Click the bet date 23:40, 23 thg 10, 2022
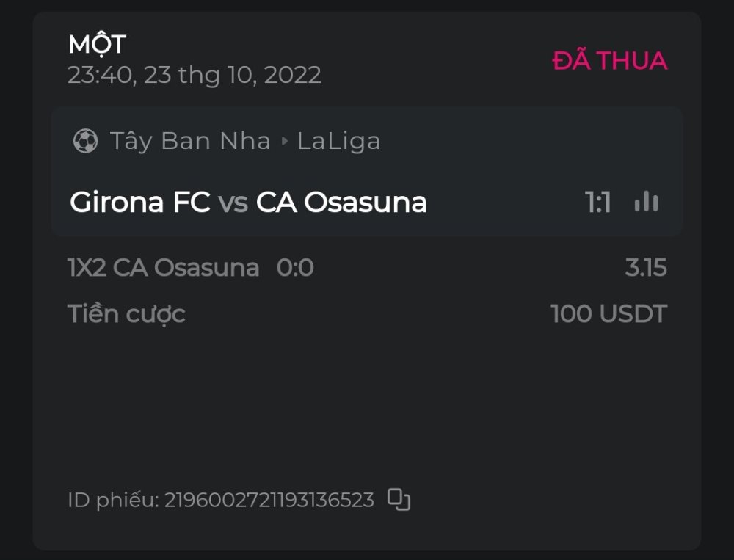The height and width of the screenshot is (560, 734). pos(194,75)
